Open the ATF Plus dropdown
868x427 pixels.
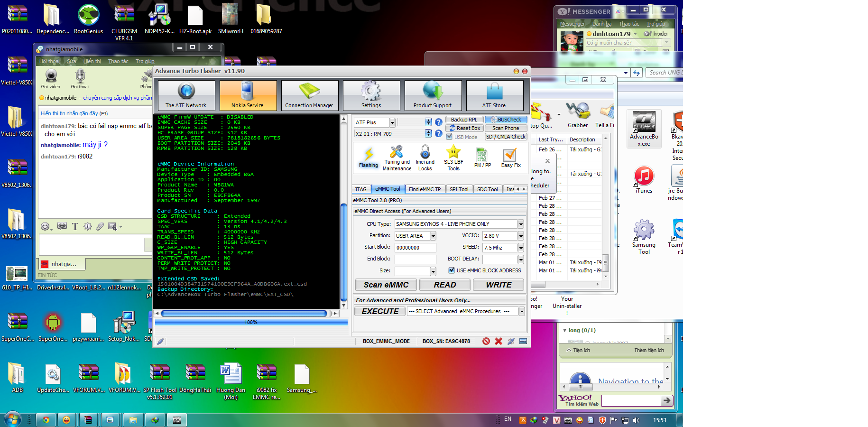click(x=392, y=122)
